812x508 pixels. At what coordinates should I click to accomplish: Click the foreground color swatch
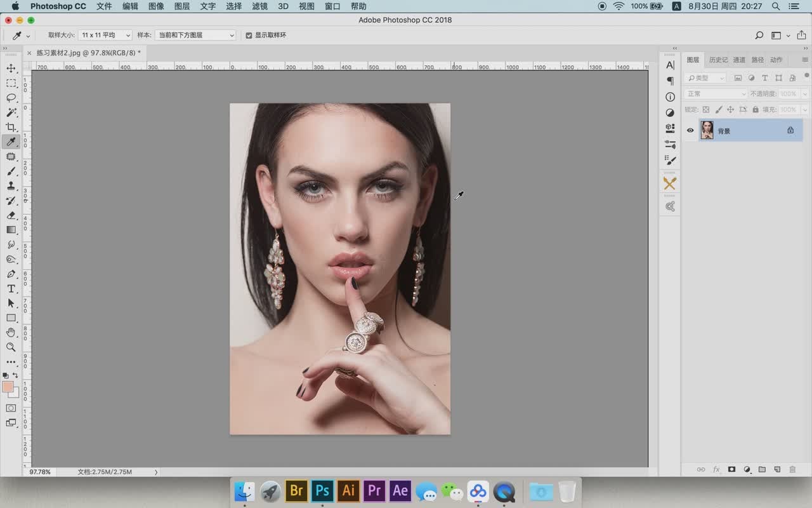pos(8,387)
